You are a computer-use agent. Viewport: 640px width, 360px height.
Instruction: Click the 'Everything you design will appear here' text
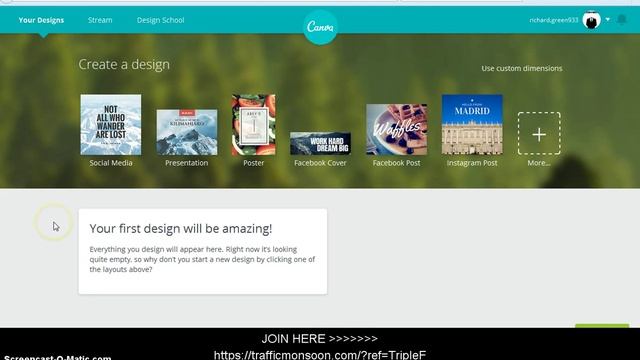click(x=202, y=259)
